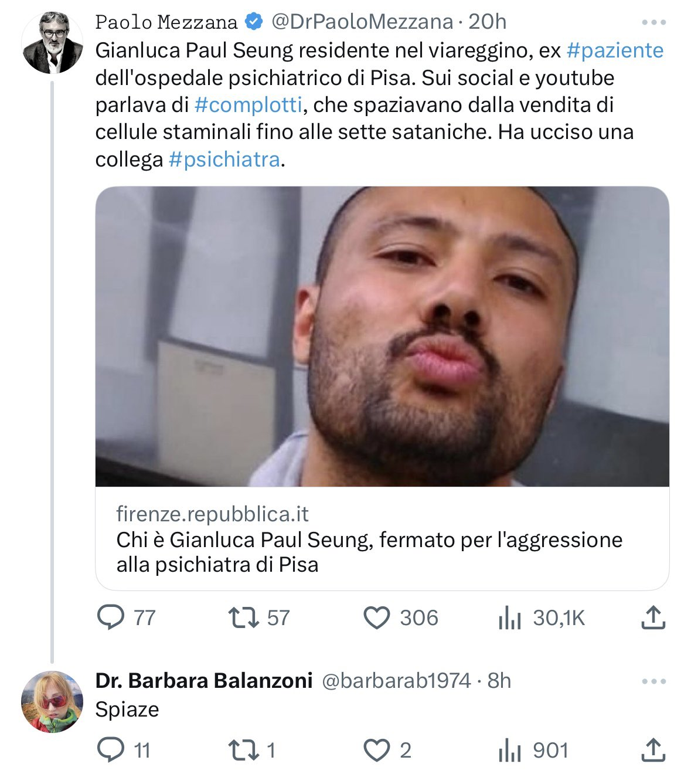Open the #psichiatra hashtag
The width and height of the screenshot is (691, 784).
(224, 159)
